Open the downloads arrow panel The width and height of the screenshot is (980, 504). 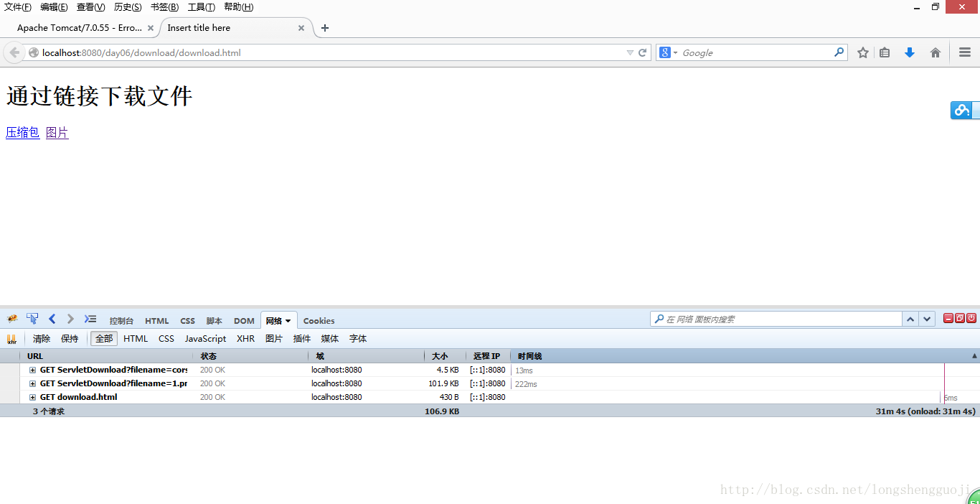coord(910,52)
